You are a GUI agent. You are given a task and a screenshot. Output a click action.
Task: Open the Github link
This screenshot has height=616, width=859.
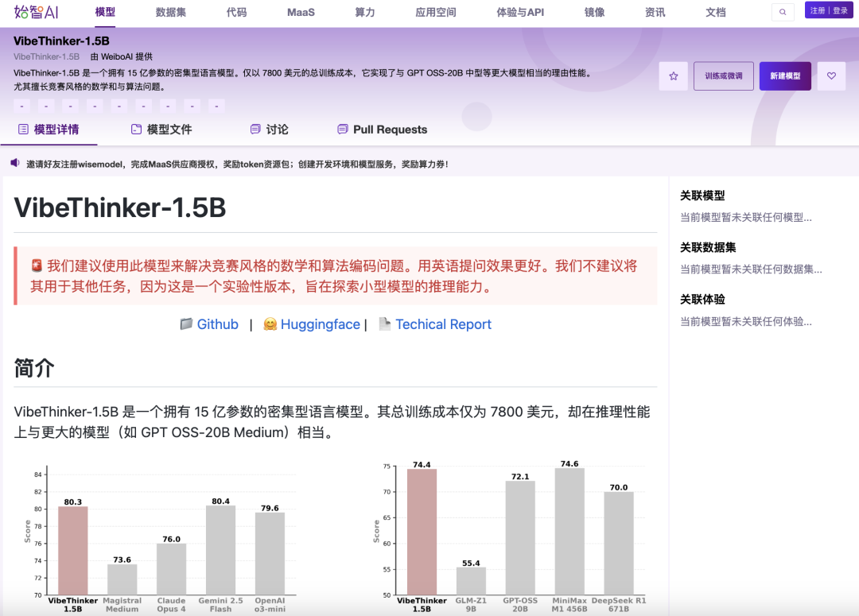[217, 324]
